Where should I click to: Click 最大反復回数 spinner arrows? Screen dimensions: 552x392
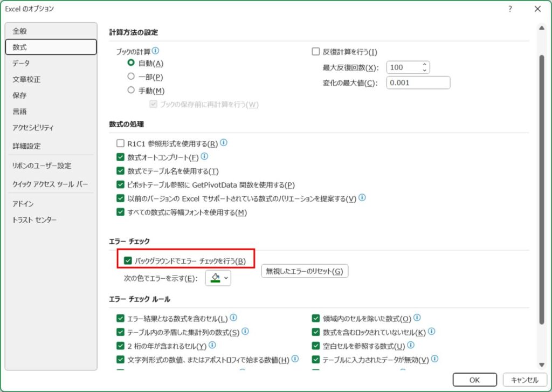(425, 67)
